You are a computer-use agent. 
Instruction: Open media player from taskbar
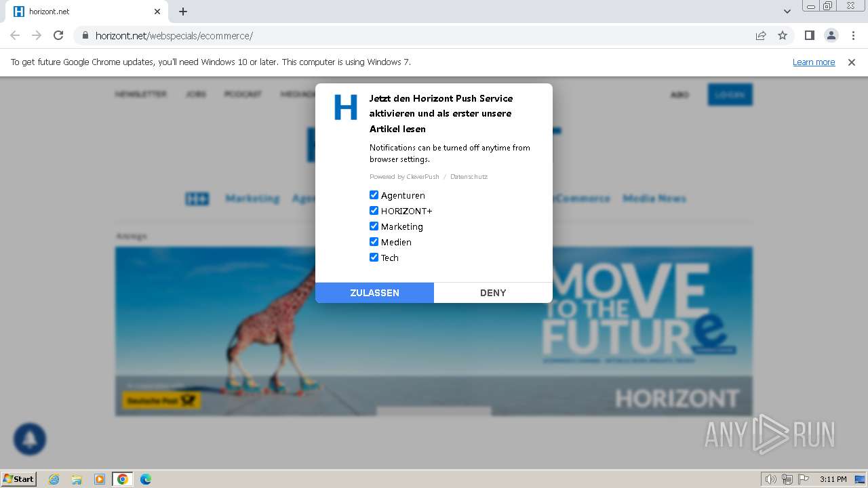pos(100,479)
